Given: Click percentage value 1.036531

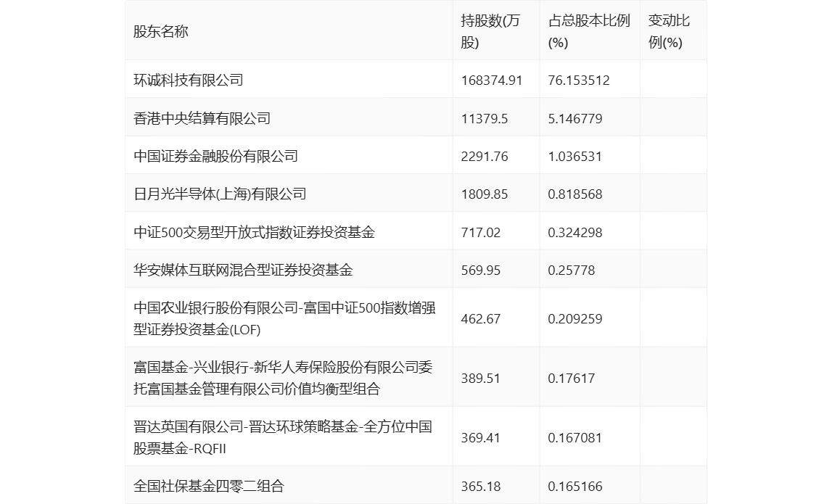Looking at the screenshot, I should tap(575, 157).
